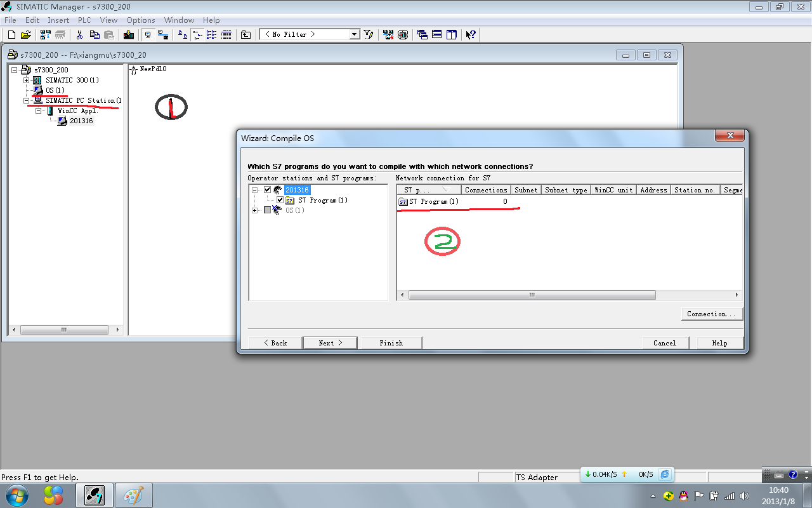Cancel the Compile OS wizard
Viewport: 812px width, 508px height.
click(665, 343)
